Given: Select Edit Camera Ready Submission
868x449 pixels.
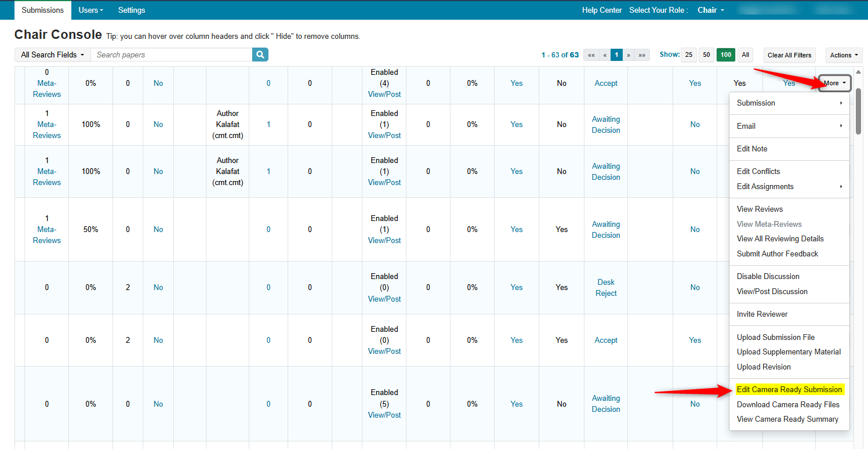Looking at the screenshot, I should pyautogui.click(x=789, y=389).
